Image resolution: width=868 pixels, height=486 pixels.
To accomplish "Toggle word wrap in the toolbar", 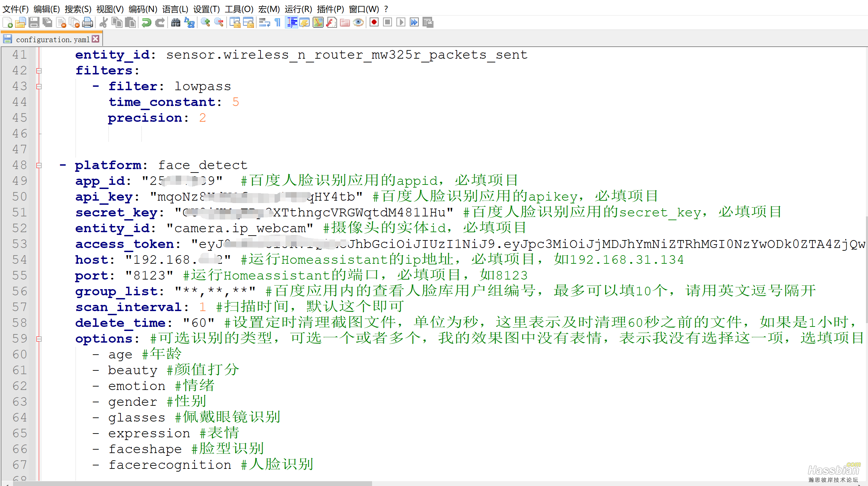I will coord(264,23).
